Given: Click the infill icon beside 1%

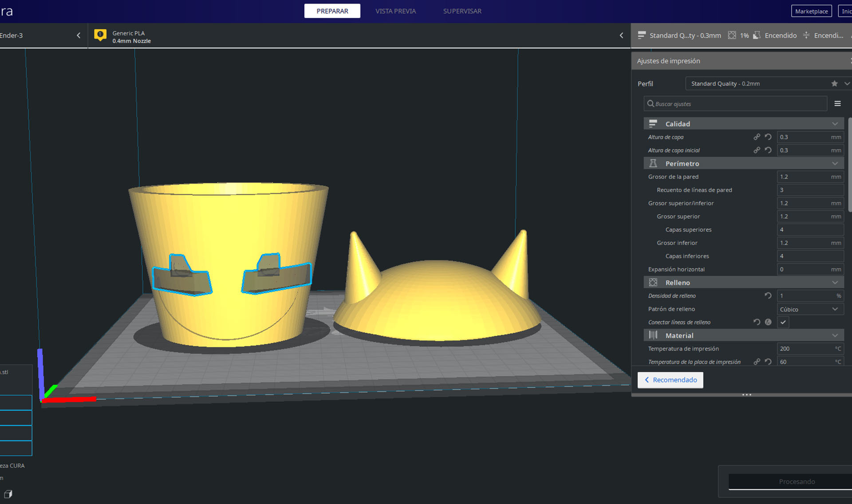Looking at the screenshot, I should point(732,35).
